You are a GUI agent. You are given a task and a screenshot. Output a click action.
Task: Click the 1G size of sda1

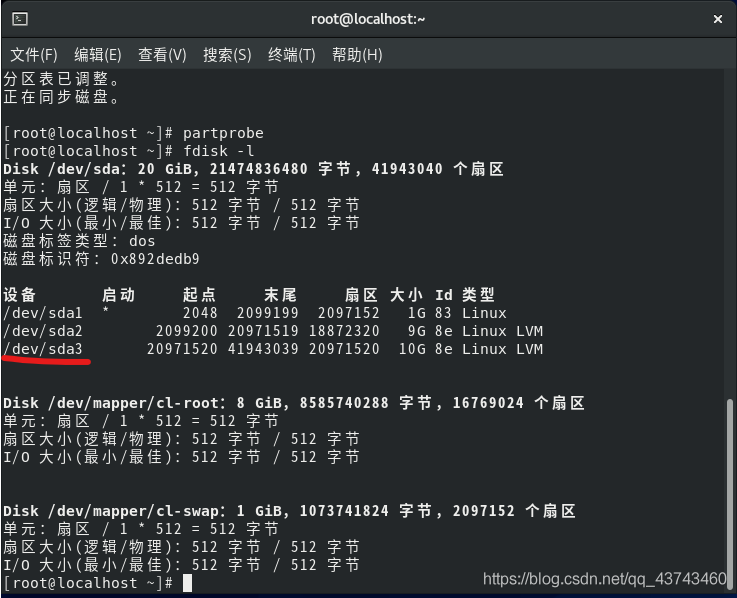[416, 313]
